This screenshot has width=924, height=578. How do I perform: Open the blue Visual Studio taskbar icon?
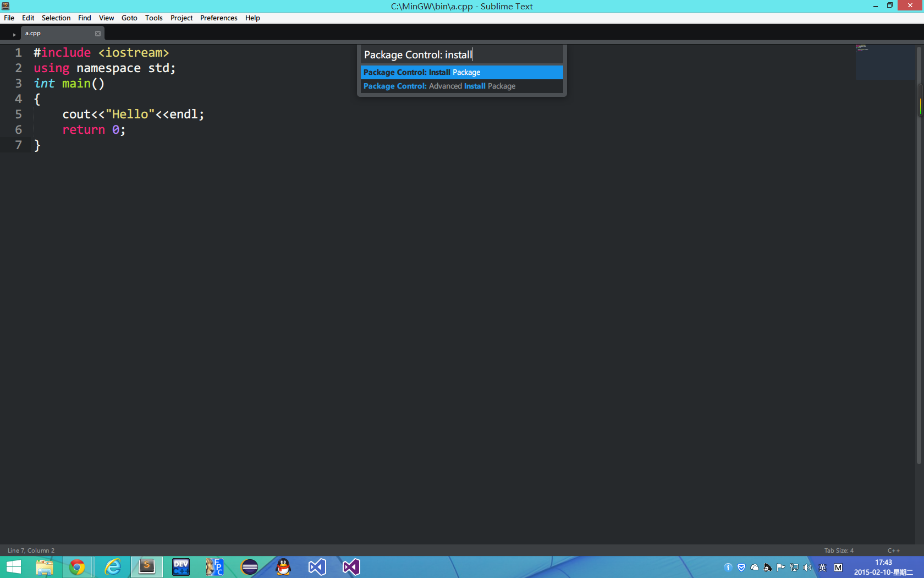point(317,567)
